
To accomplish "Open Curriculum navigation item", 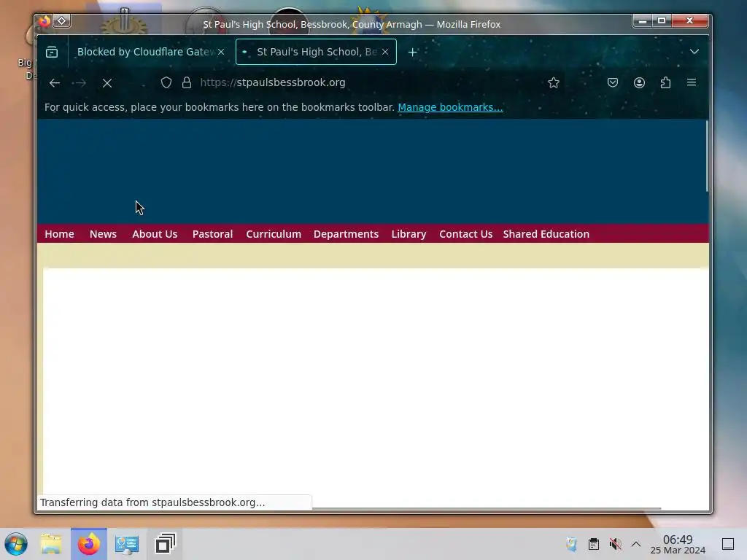I will (274, 234).
